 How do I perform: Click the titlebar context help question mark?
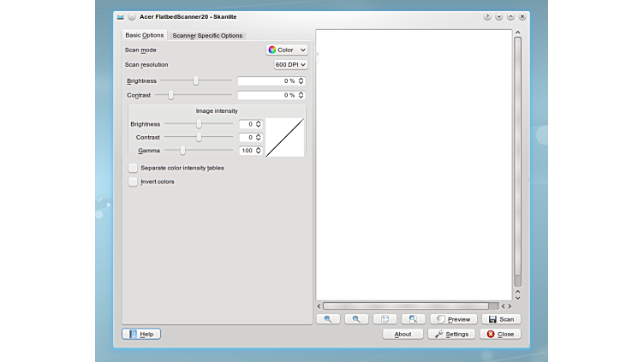[487, 16]
